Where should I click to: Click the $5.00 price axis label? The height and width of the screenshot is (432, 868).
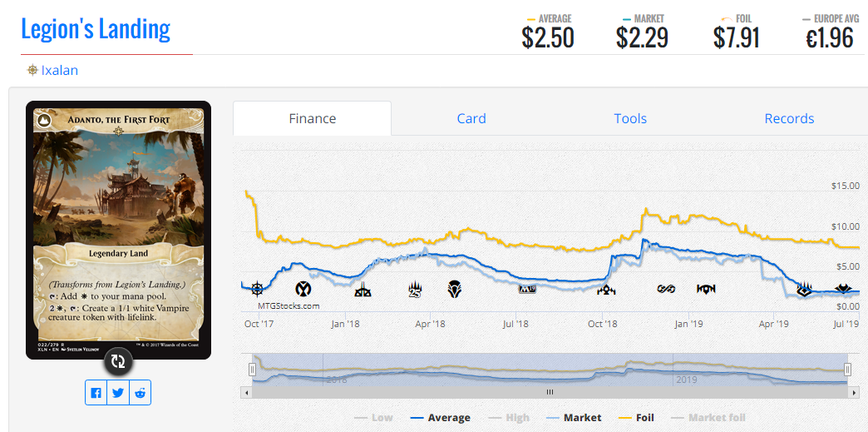point(847,266)
